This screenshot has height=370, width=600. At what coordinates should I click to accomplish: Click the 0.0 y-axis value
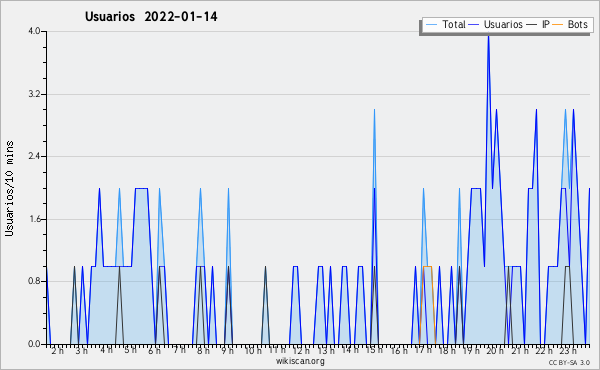click(x=34, y=344)
